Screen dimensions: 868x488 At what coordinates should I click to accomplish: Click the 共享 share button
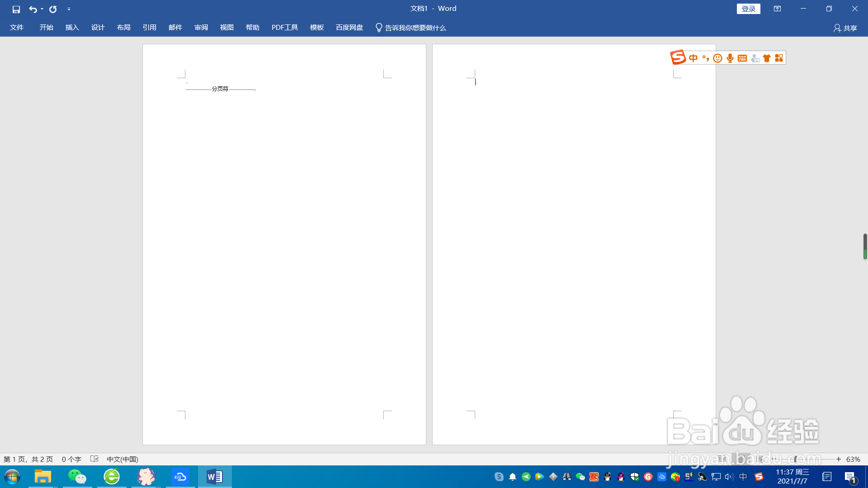[845, 28]
